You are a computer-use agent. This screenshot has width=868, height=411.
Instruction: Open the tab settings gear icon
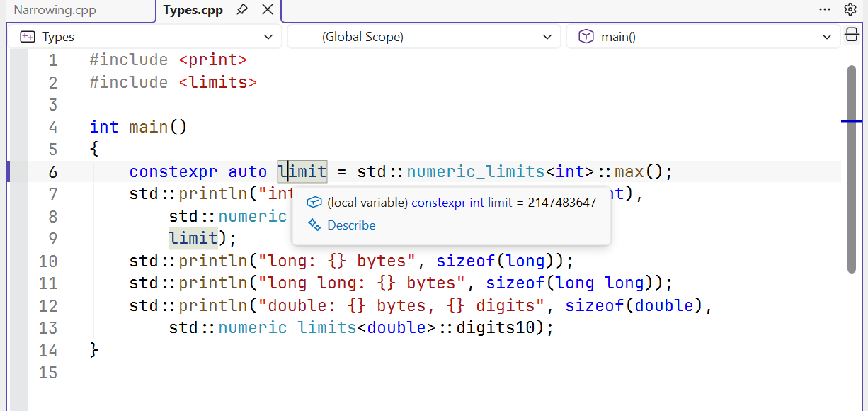(x=850, y=9)
